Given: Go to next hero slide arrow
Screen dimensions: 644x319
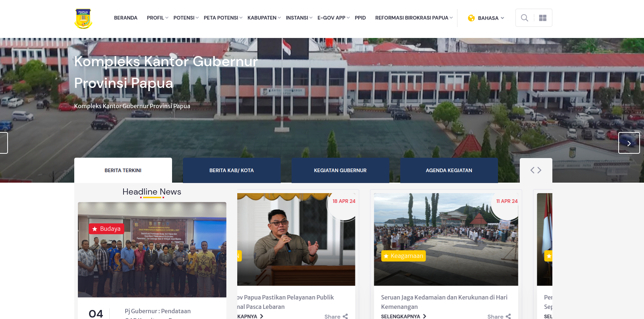Looking at the screenshot, I should pos(629,143).
